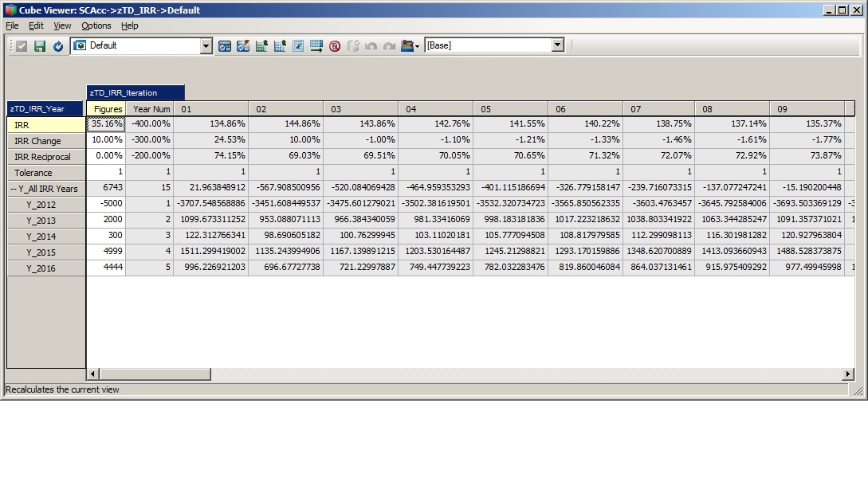Viewport: 868px width, 489px height.
Task: Open the Edit menu
Action: coord(36,25)
